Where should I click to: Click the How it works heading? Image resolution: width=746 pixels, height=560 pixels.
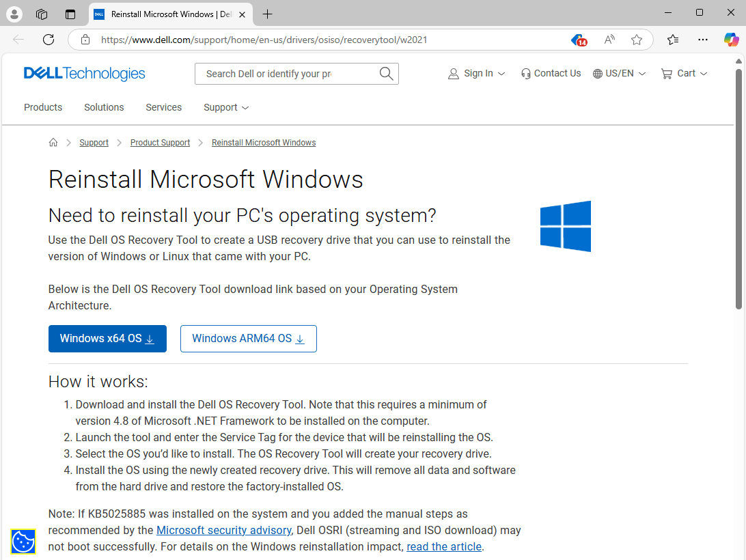(x=98, y=382)
